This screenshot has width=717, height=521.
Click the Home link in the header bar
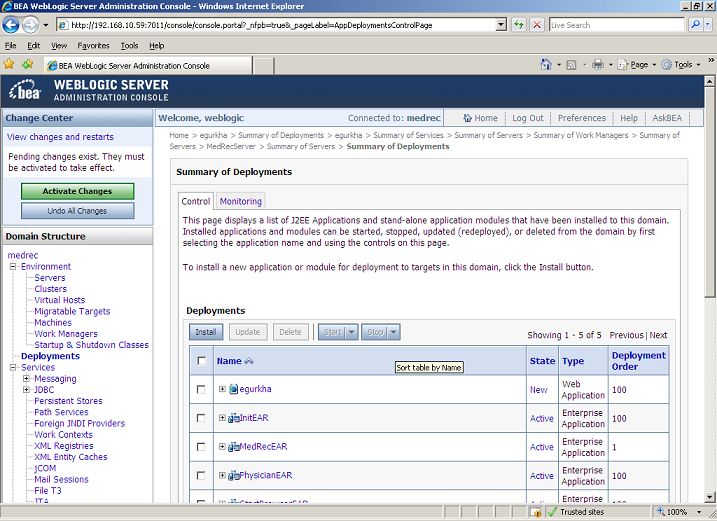coord(481,118)
